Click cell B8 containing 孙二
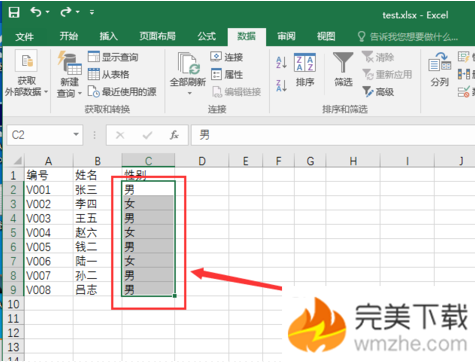Screen dimensions: 475x362 [x=97, y=275]
